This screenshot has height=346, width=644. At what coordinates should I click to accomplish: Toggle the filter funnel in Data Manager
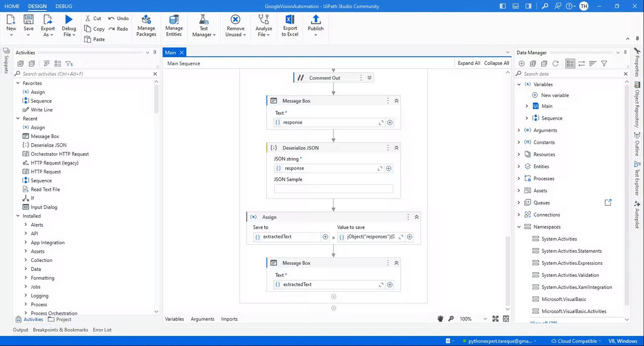point(604,63)
